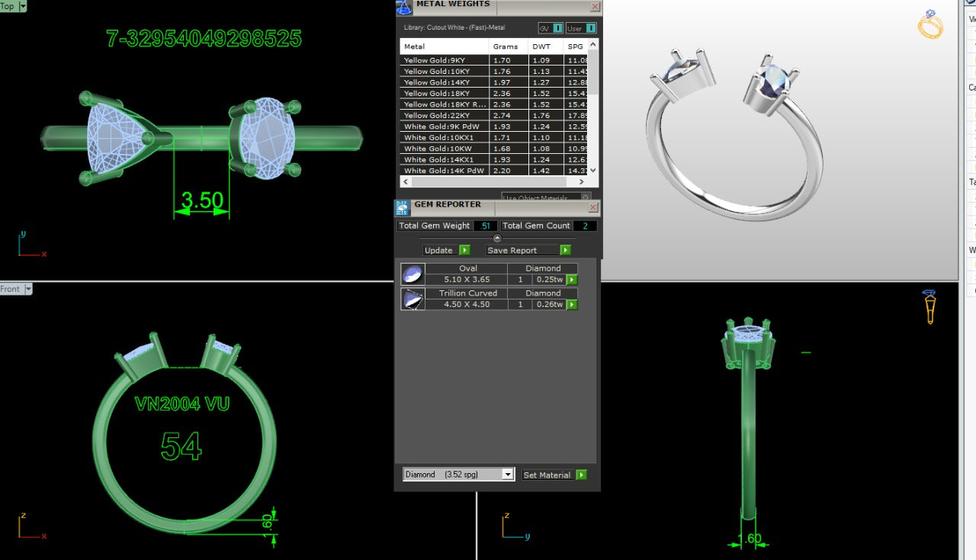Image resolution: width=976 pixels, height=560 pixels.
Task: Close the Metal Weights panel
Action: pyautogui.click(x=595, y=7)
